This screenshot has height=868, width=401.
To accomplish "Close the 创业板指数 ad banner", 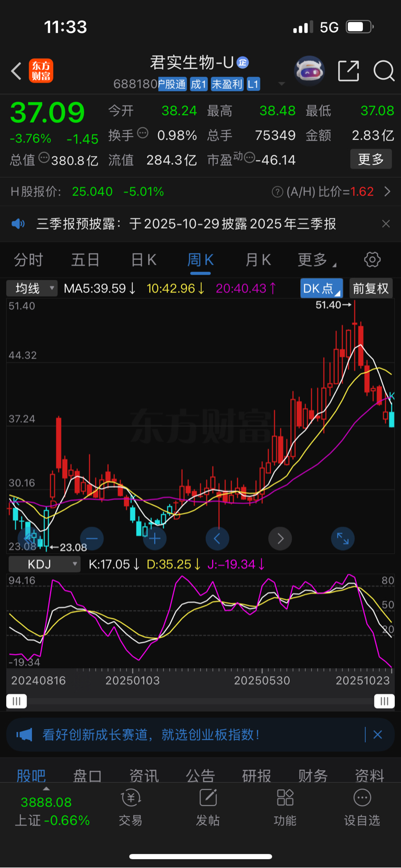I will (x=378, y=734).
